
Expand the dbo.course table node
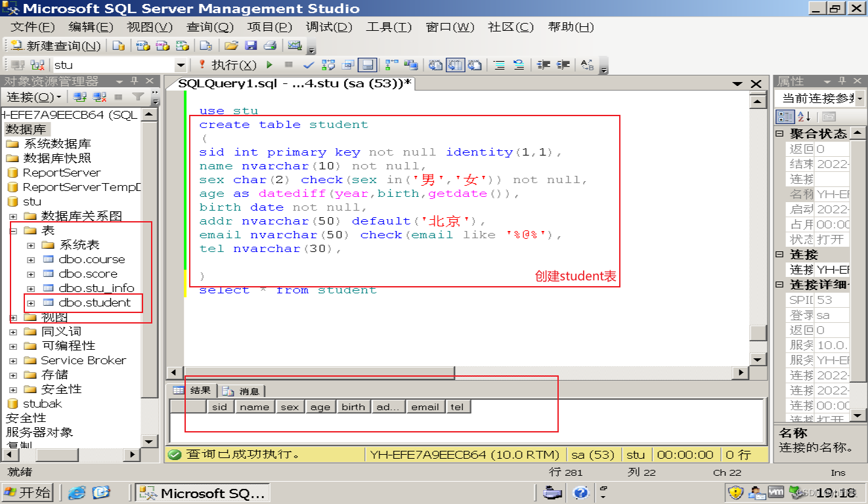pos(30,260)
